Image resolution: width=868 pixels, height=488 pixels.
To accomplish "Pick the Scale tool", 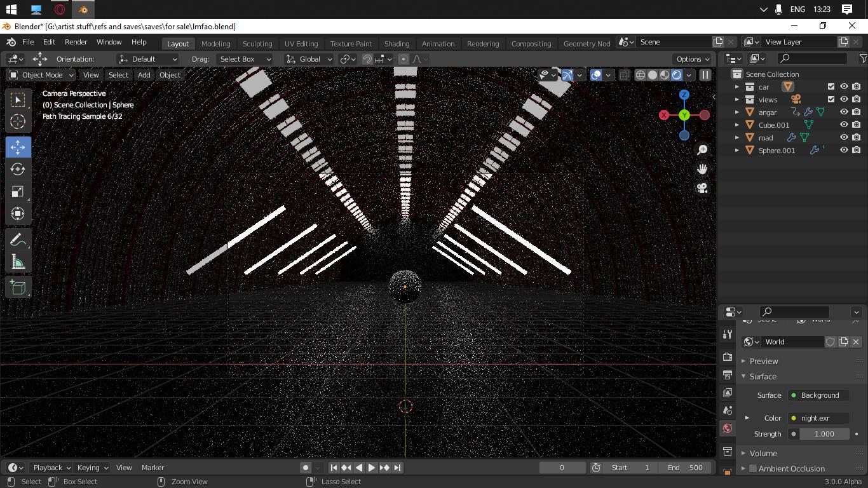I will tap(18, 191).
